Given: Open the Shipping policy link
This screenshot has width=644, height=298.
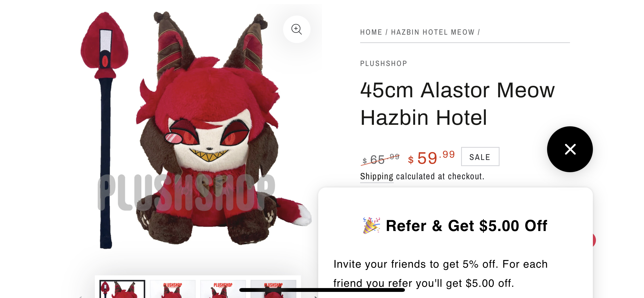Looking at the screenshot, I should pyautogui.click(x=377, y=176).
